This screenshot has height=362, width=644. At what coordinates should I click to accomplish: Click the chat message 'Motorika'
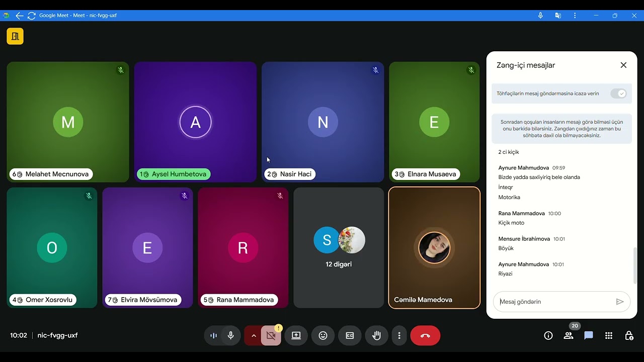(509, 198)
